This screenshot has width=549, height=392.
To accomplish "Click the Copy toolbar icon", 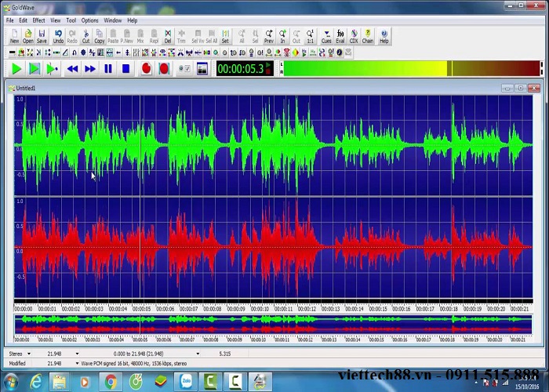I will [x=100, y=36].
